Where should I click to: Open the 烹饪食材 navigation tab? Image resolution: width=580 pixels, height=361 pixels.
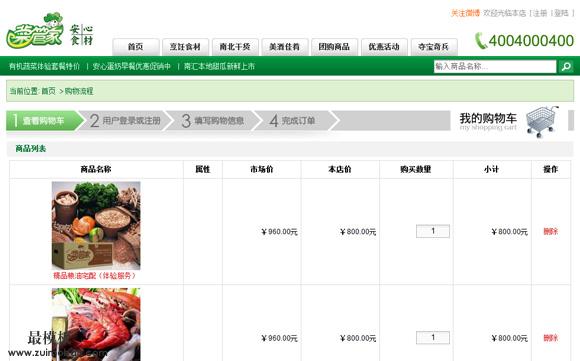tap(185, 47)
